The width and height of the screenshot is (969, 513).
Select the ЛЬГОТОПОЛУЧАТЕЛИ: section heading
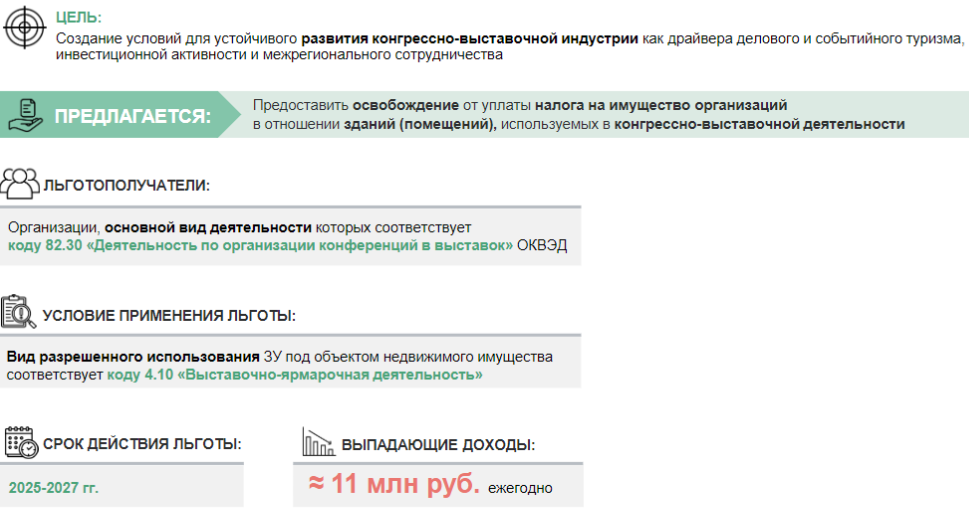127,186
